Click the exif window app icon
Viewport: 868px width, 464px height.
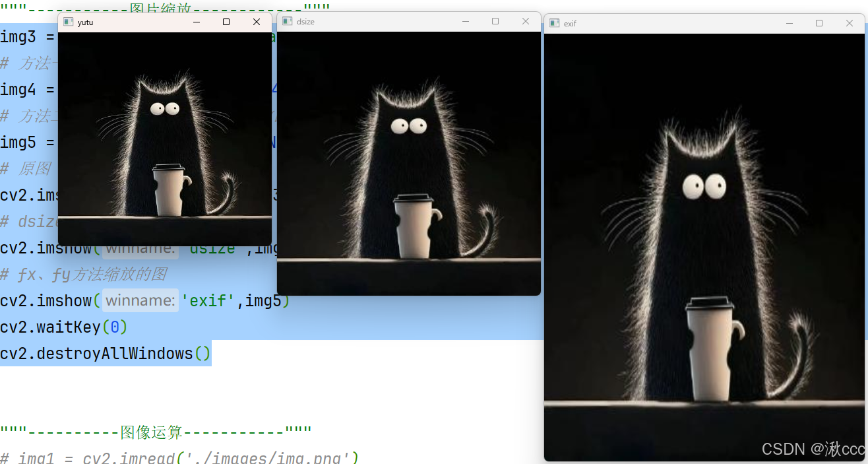tap(554, 23)
